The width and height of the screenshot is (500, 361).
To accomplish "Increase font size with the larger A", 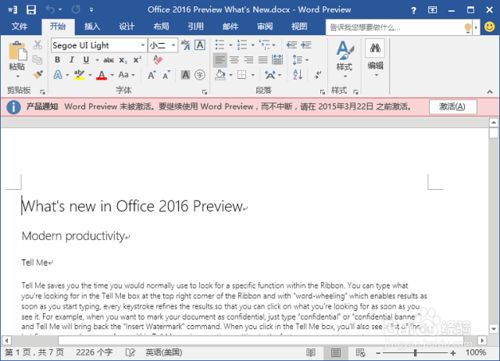I will 152,75.
